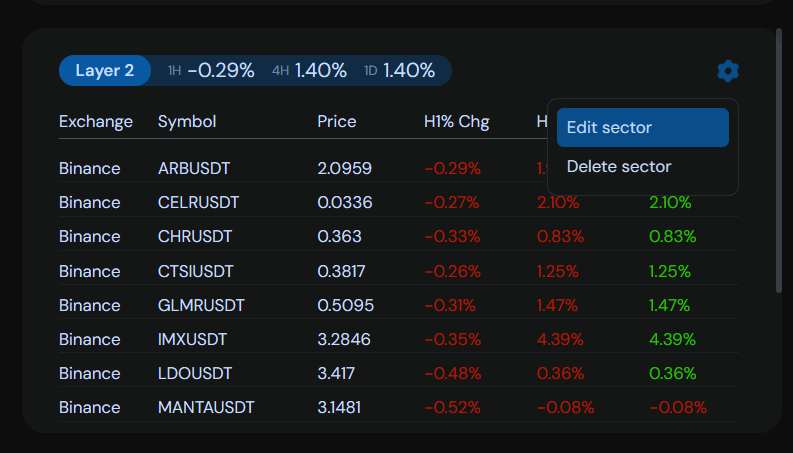Click the Layer 2 sector badge
Screen dimensions: 793x453
(x=105, y=71)
